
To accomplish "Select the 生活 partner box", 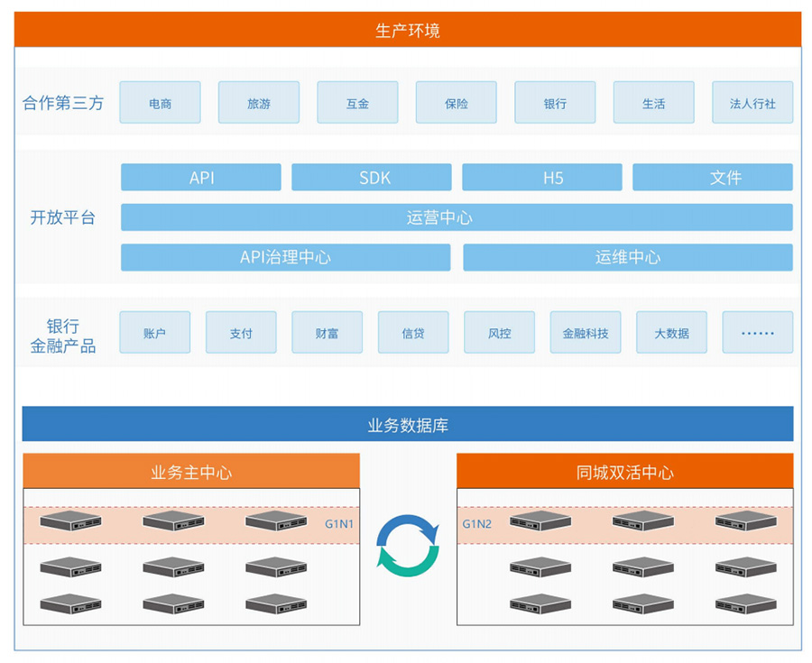I will 654,103.
